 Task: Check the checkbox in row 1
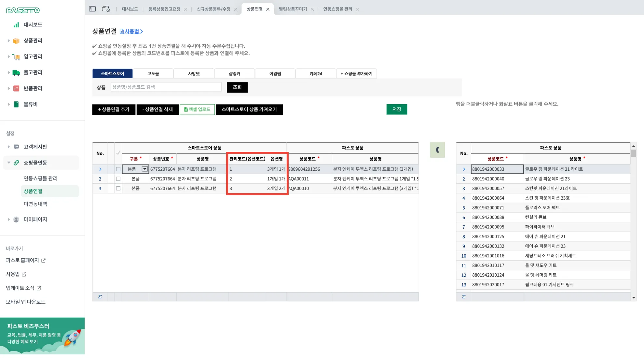(118, 169)
